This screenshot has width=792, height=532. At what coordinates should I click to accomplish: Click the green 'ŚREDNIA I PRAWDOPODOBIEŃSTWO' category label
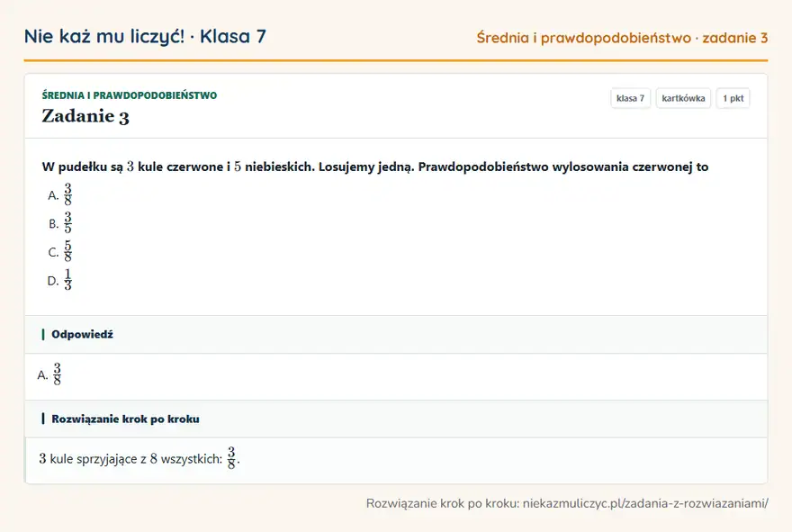[130, 95]
